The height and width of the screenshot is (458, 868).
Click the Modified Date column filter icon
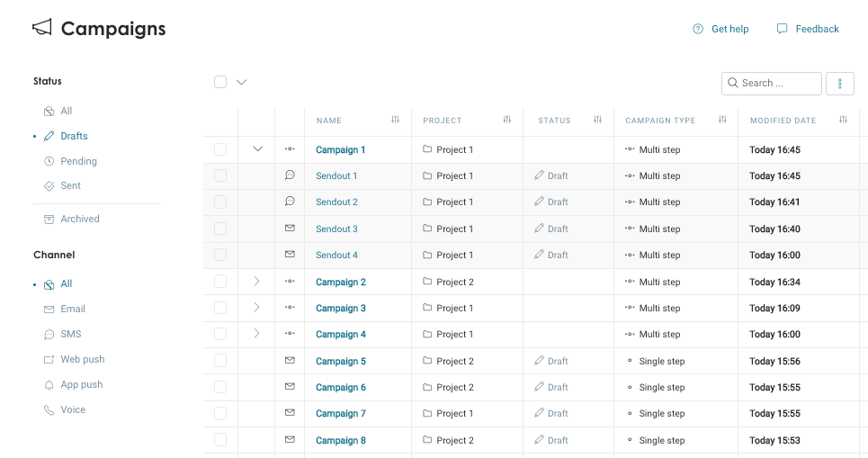(843, 120)
